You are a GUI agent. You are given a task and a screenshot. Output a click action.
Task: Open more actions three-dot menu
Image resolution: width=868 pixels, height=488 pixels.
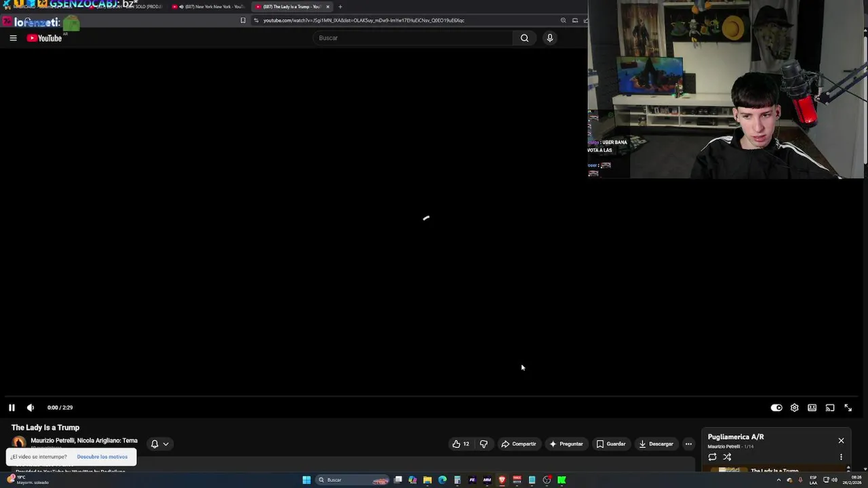point(688,444)
